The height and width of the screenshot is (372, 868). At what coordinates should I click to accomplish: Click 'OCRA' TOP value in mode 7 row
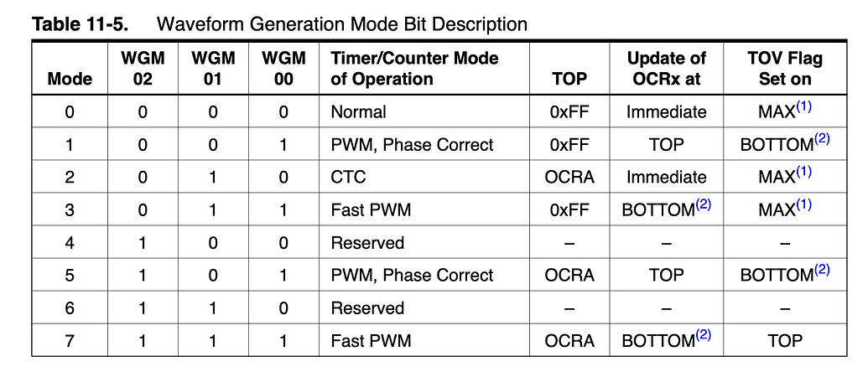[569, 340]
